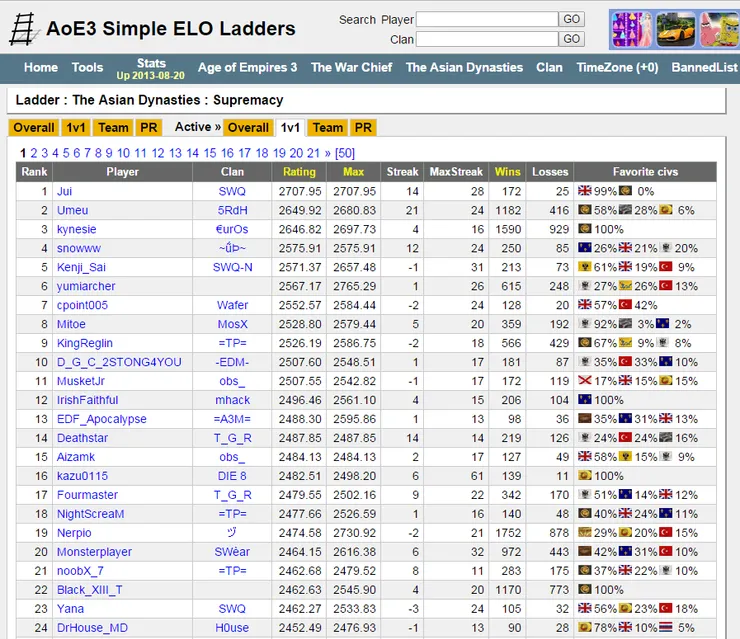Focus the Clan search input field

click(x=487, y=39)
